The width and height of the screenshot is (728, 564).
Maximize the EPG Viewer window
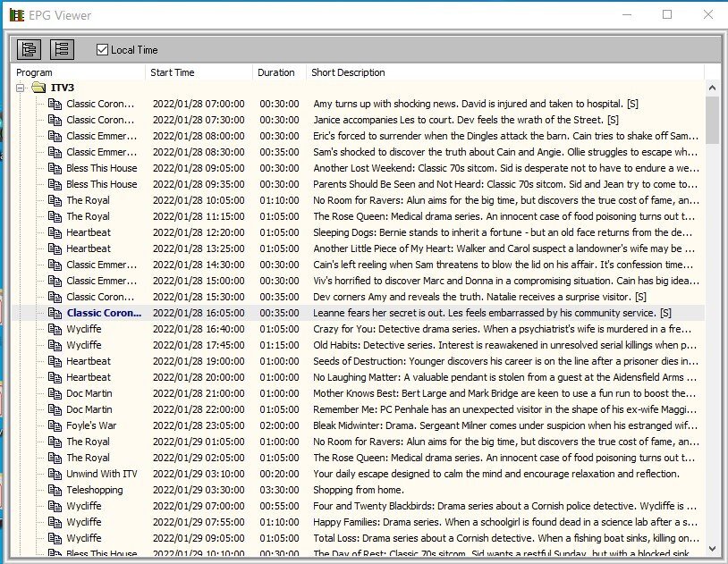pos(667,15)
